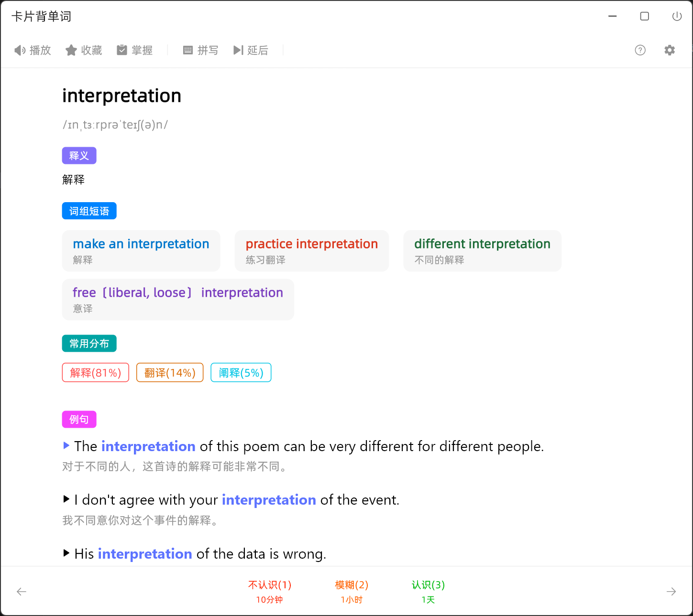
Task: Go to the next card arrow
Action: point(671,592)
